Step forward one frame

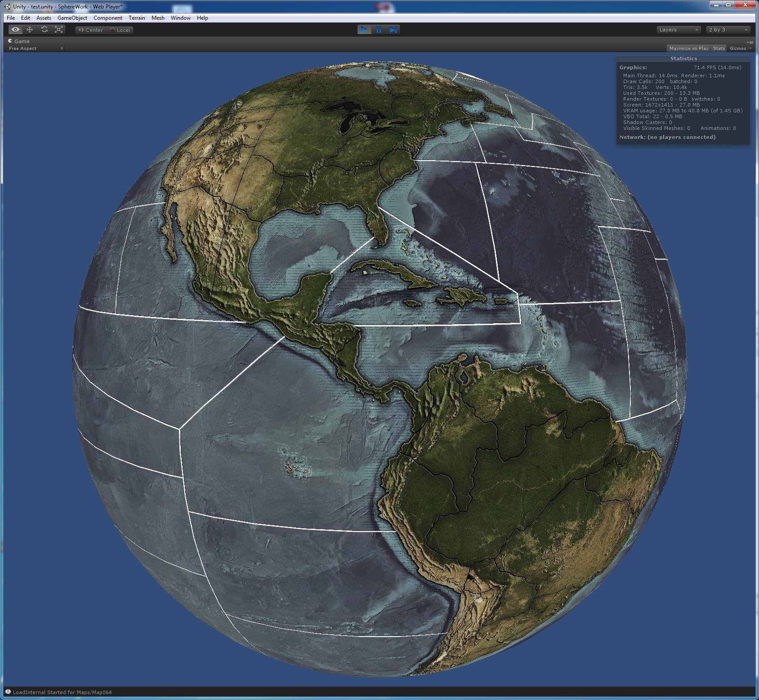pos(393,30)
